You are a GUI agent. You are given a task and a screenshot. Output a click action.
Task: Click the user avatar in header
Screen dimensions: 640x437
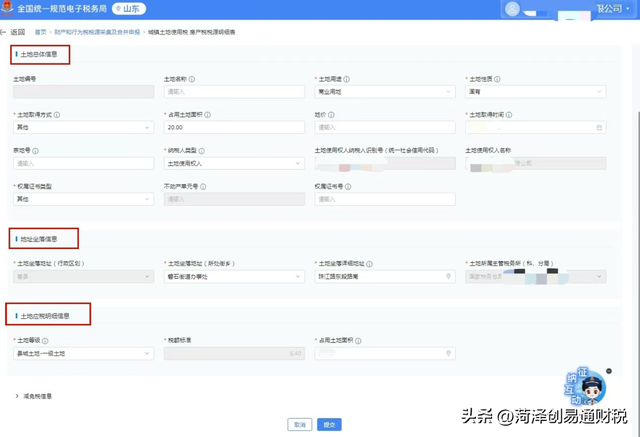click(x=512, y=9)
